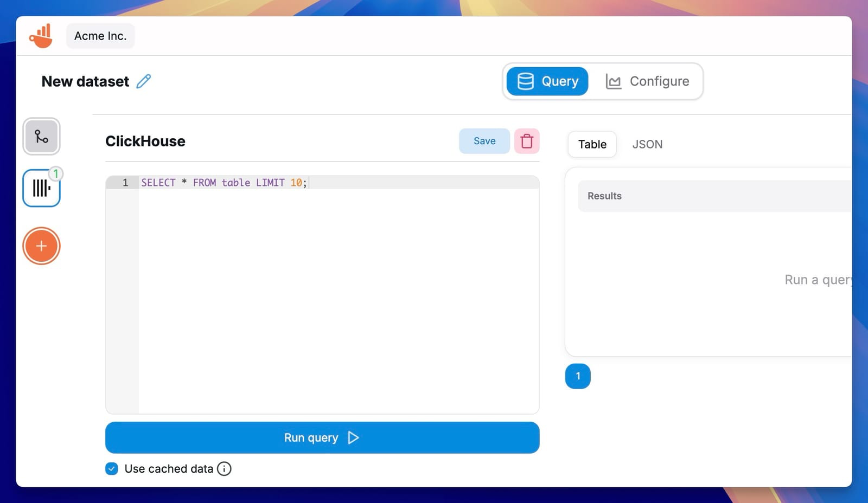Switch to the JSON results view
Screen dimensions: 868x503
click(647, 144)
